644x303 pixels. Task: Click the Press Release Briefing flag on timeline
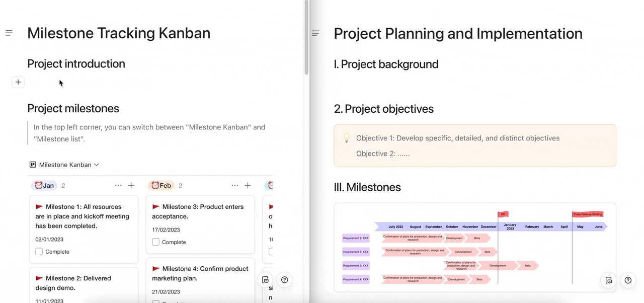point(587,214)
